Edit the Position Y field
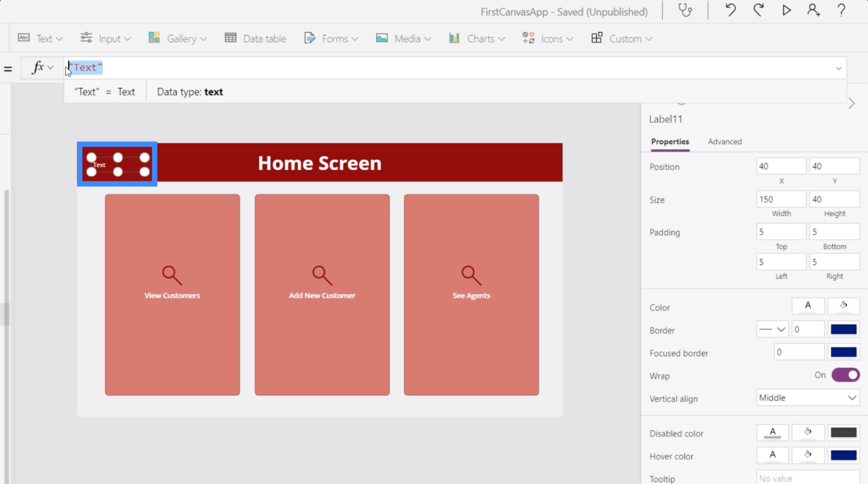 834,166
